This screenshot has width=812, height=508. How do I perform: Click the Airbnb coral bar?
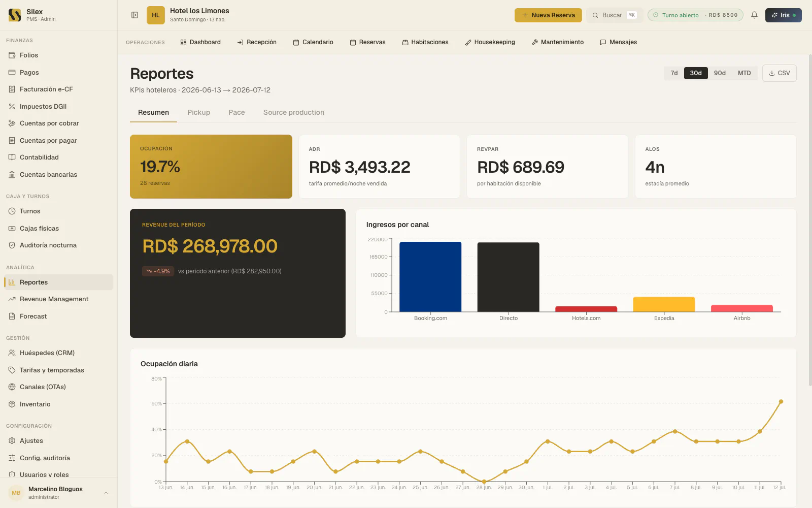742,308
